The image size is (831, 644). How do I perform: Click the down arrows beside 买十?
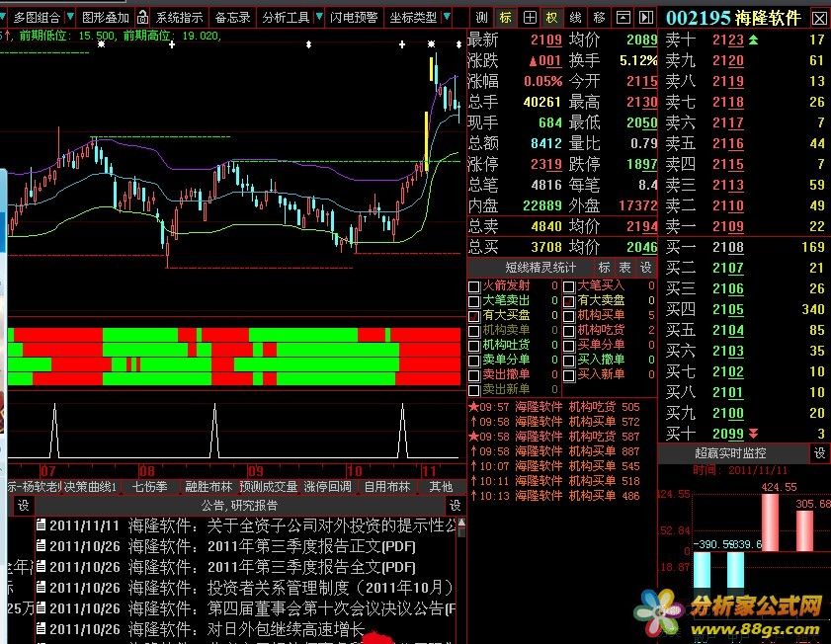[x=753, y=434]
